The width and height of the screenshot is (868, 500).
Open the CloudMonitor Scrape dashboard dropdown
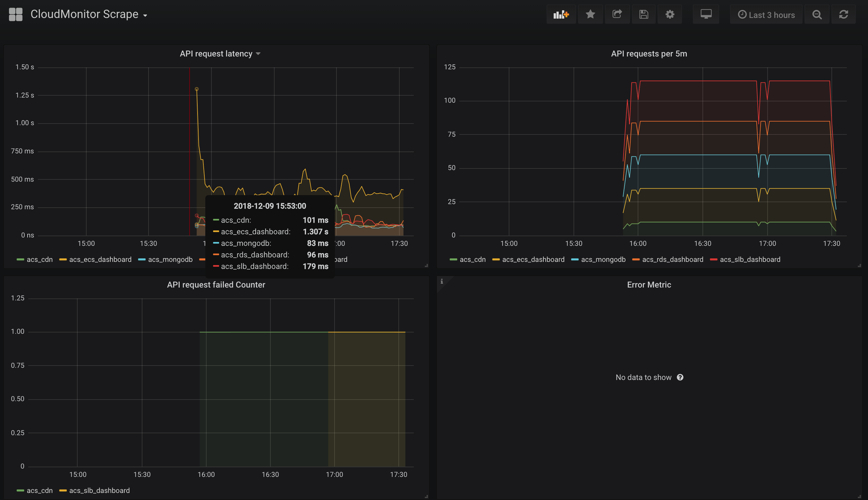point(89,14)
